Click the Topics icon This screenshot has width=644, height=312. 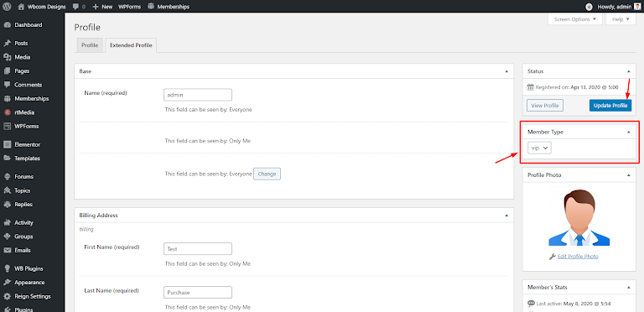pyautogui.click(x=7, y=190)
